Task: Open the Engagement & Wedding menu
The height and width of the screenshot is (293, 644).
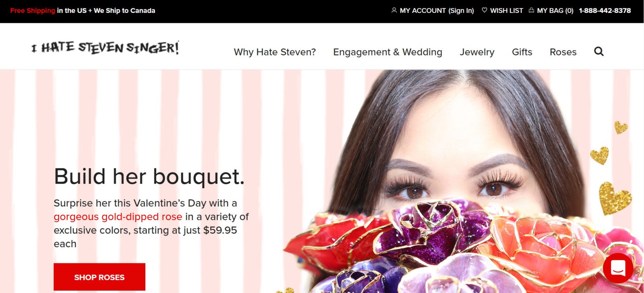Action: click(388, 52)
